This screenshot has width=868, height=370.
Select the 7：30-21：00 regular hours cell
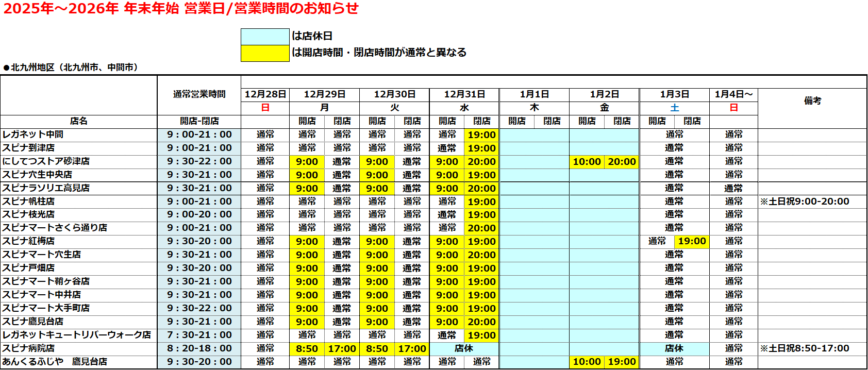(x=199, y=335)
